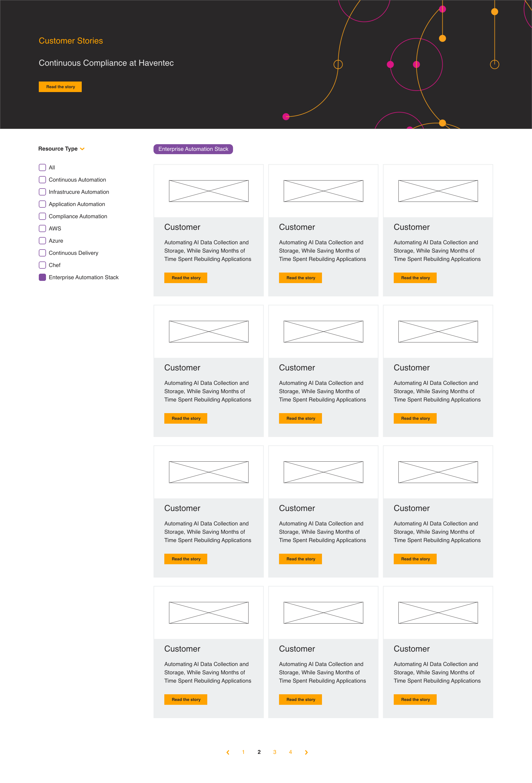
Task: Read the story on the last card, third row
Action: [415, 559]
